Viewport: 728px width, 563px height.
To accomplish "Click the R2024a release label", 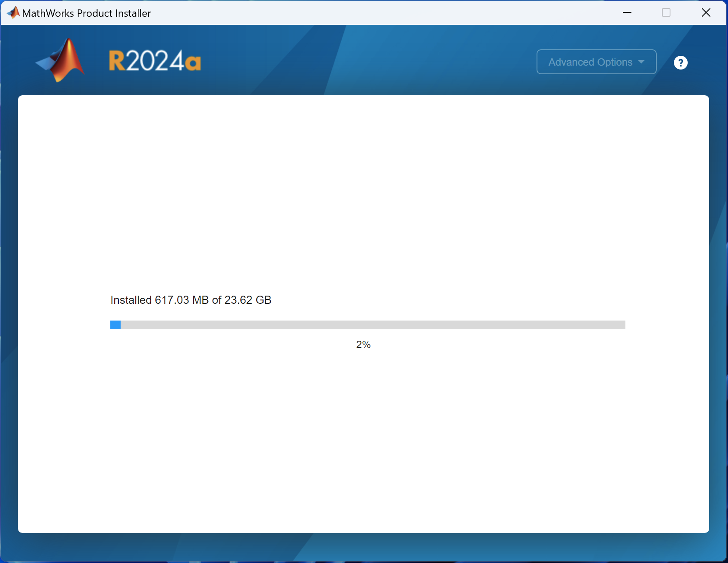I will [155, 61].
